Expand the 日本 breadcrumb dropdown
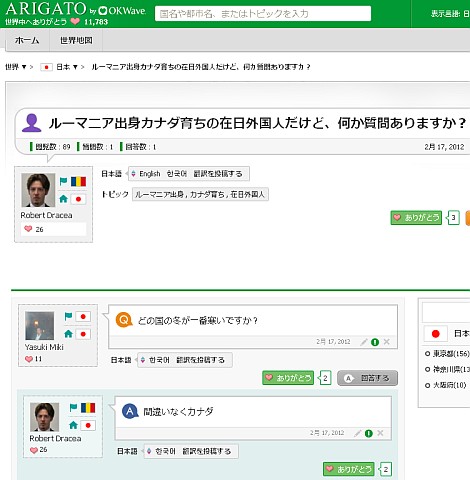The height and width of the screenshot is (480, 470). (75, 67)
